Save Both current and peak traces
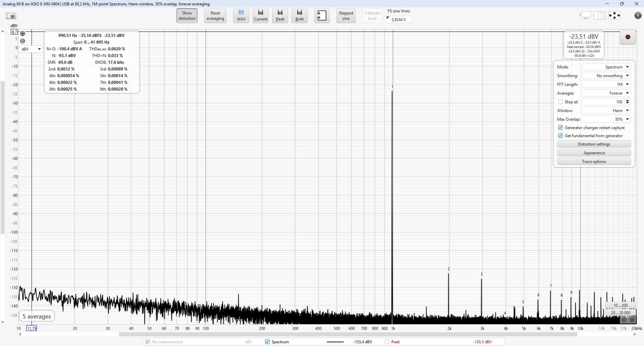The width and height of the screenshot is (644, 346). point(299,16)
